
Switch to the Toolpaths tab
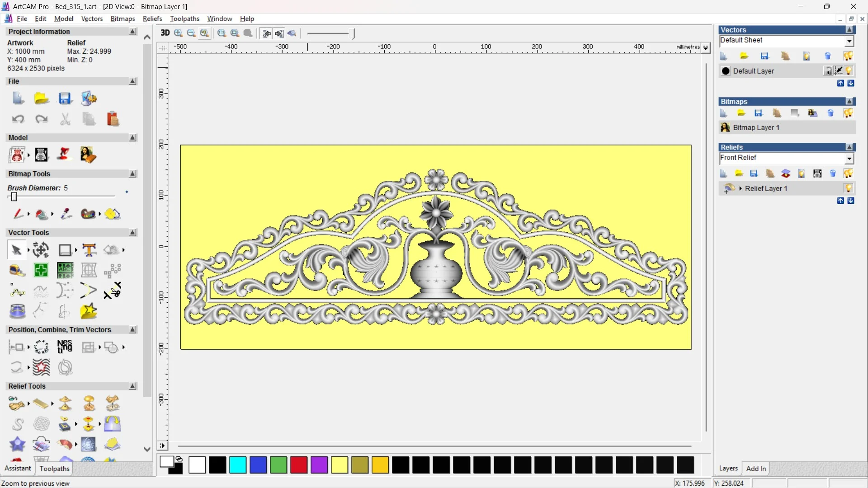pos(54,469)
